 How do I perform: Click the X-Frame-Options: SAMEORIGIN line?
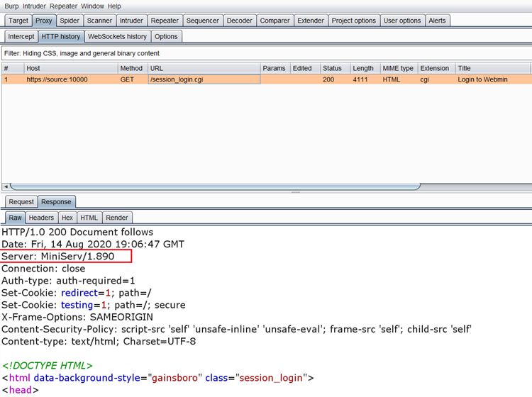pos(77,318)
